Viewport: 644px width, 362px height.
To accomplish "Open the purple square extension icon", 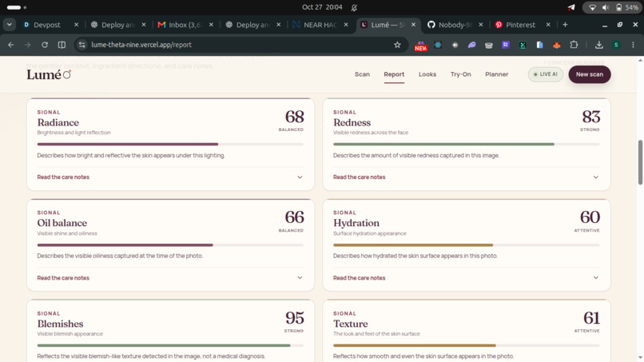I will pyautogui.click(x=506, y=45).
